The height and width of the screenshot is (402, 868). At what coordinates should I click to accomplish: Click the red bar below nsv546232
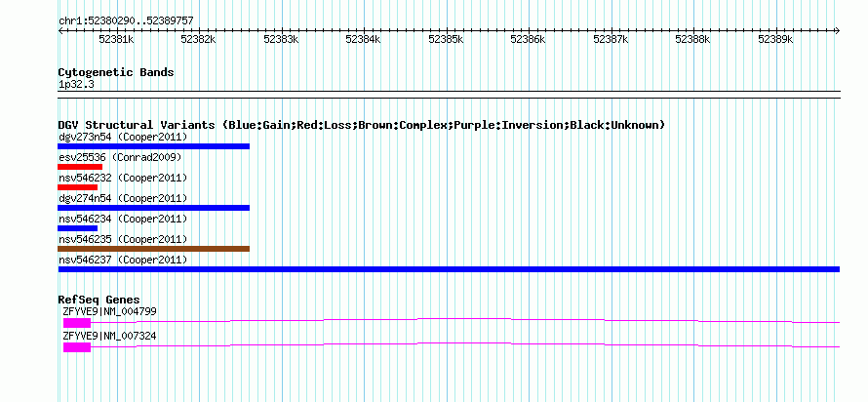tap(77, 187)
